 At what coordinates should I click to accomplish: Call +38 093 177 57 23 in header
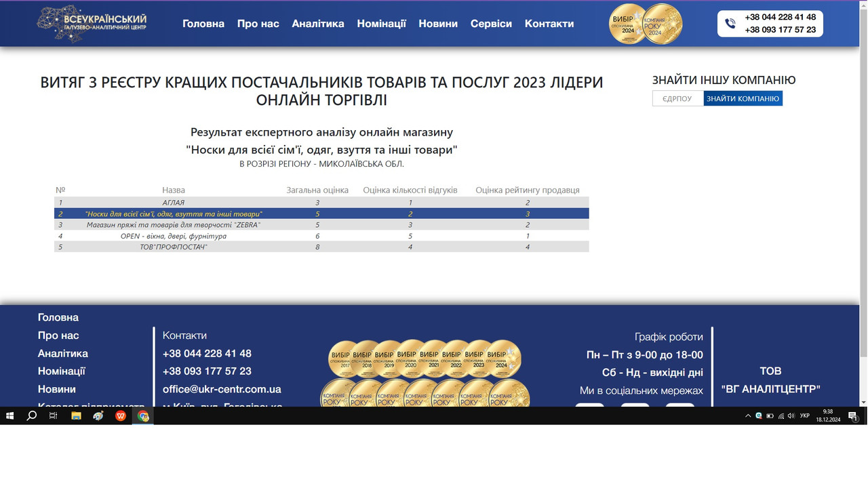[781, 30]
